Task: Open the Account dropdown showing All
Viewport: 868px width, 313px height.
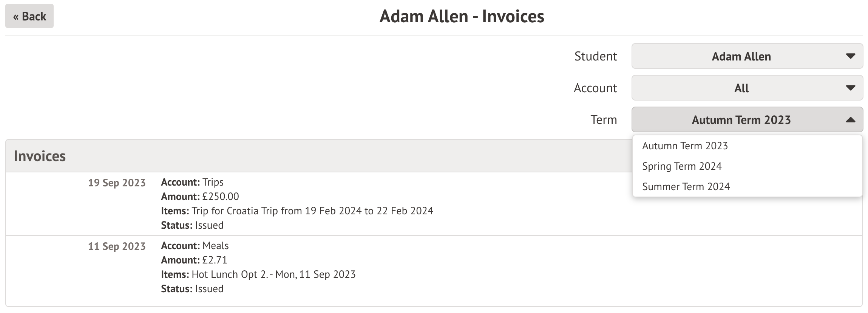Action: pyautogui.click(x=740, y=88)
